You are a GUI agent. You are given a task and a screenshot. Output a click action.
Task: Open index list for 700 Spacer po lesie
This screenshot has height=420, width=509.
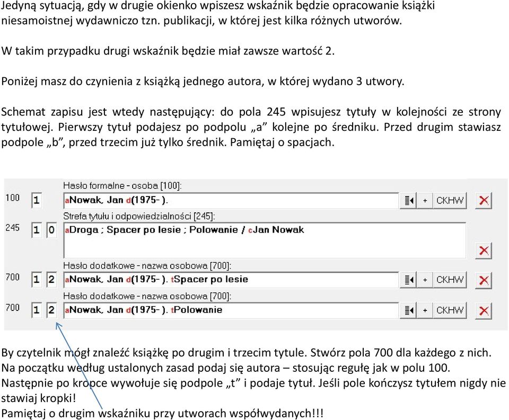coord(408,280)
